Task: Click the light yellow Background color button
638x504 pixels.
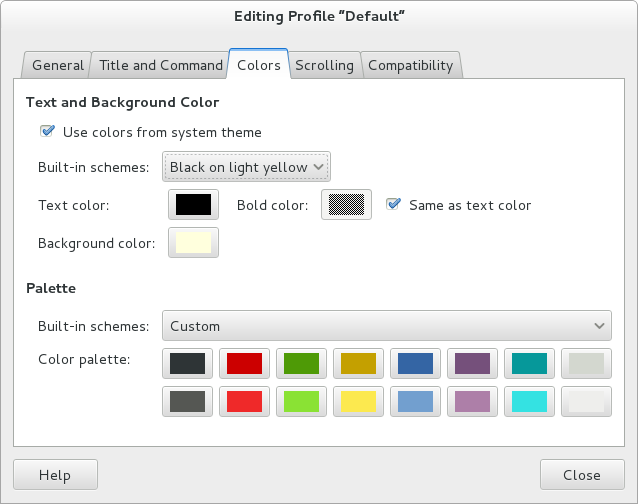Action: click(193, 243)
